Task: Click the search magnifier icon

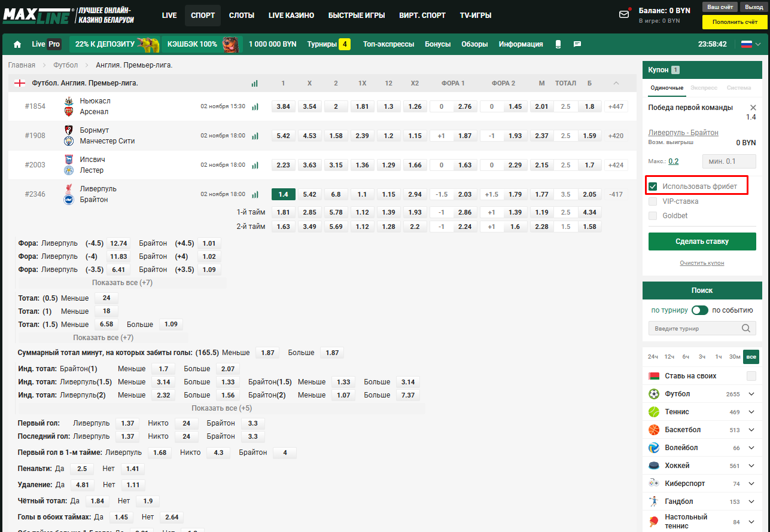Action: pos(746,328)
